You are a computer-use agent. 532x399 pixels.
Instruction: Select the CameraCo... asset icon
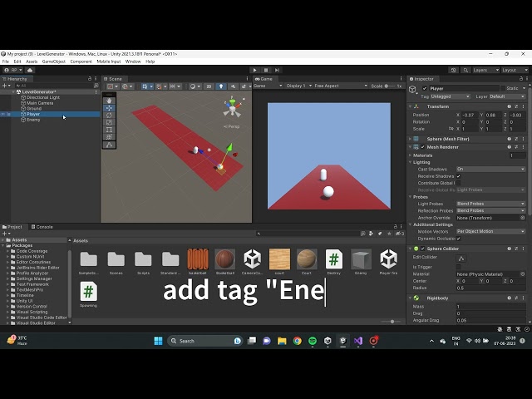point(252,259)
